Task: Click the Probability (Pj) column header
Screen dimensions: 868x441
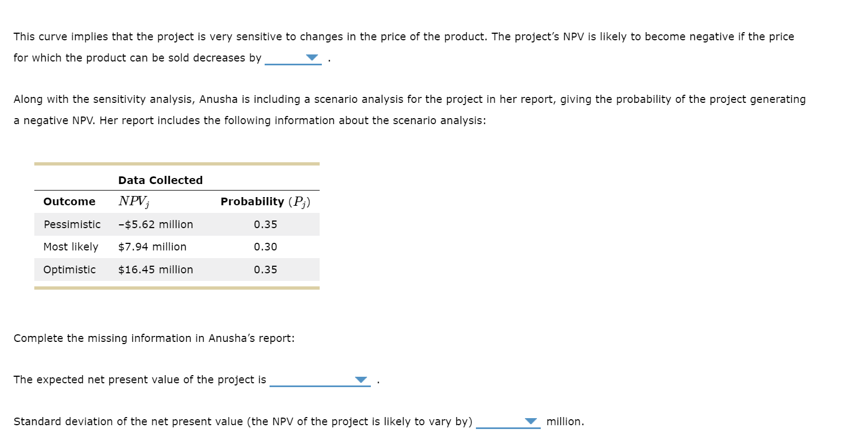Action: pos(265,201)
